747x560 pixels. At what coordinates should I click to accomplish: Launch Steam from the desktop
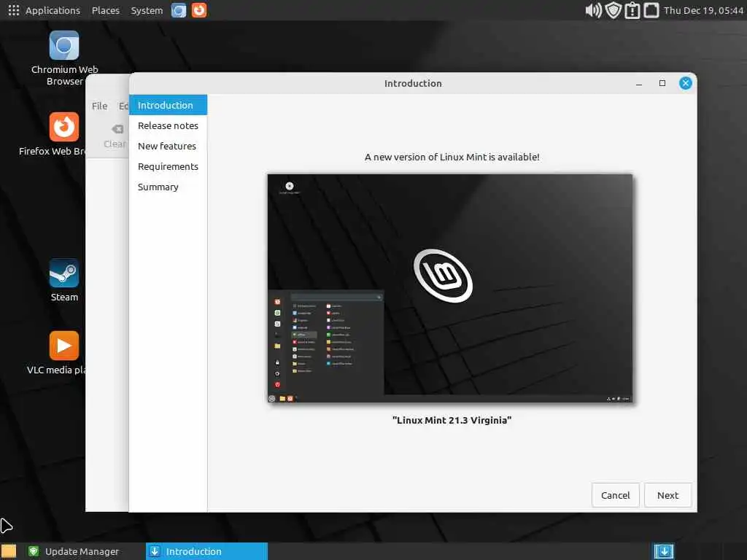coord(64,273)
